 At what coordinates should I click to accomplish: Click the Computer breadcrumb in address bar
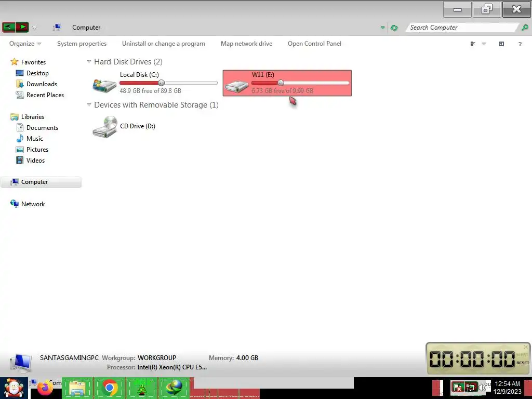click(86, 28)
